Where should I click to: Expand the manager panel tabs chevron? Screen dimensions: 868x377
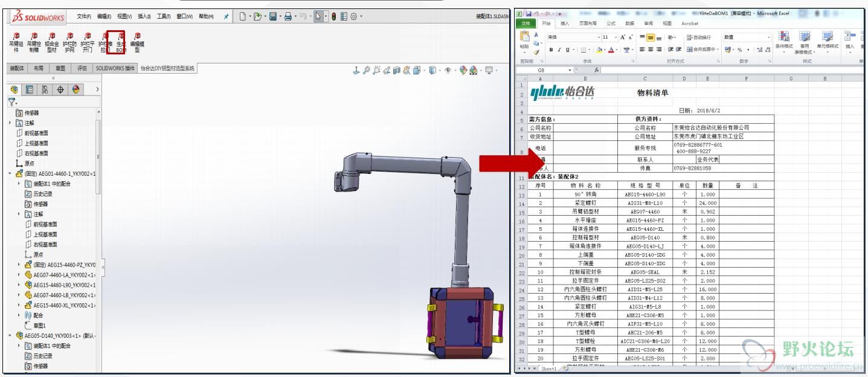pos(97,89)
